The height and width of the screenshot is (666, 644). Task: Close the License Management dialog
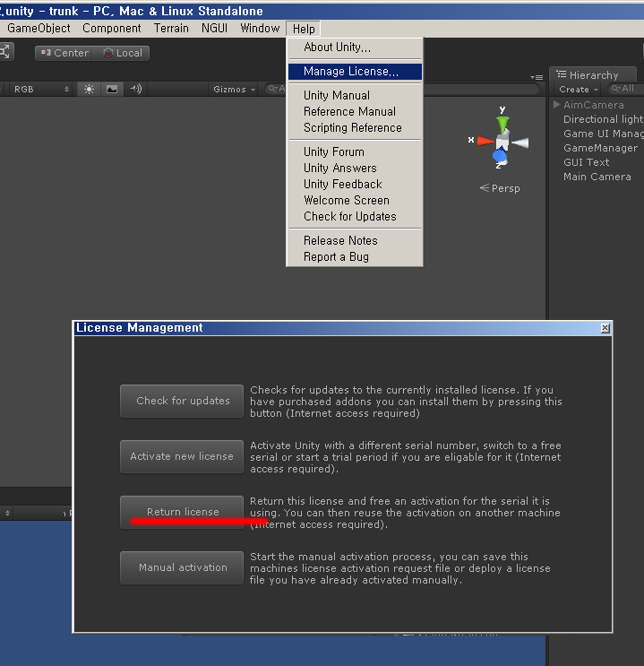point(605,328)
